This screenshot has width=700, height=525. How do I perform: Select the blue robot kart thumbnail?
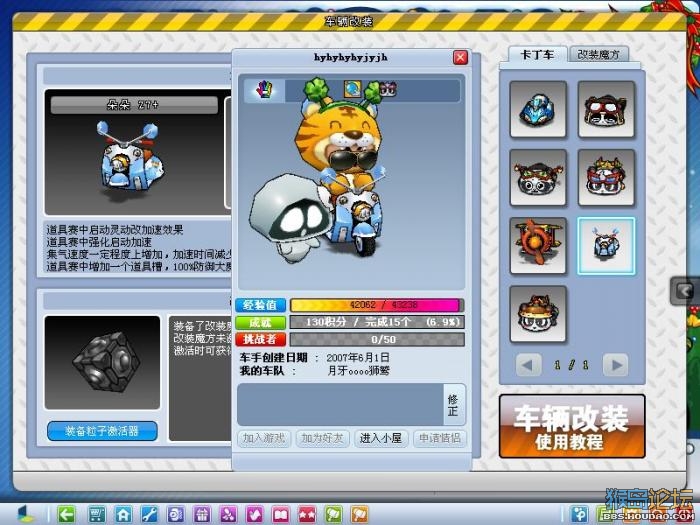(538, 109)
